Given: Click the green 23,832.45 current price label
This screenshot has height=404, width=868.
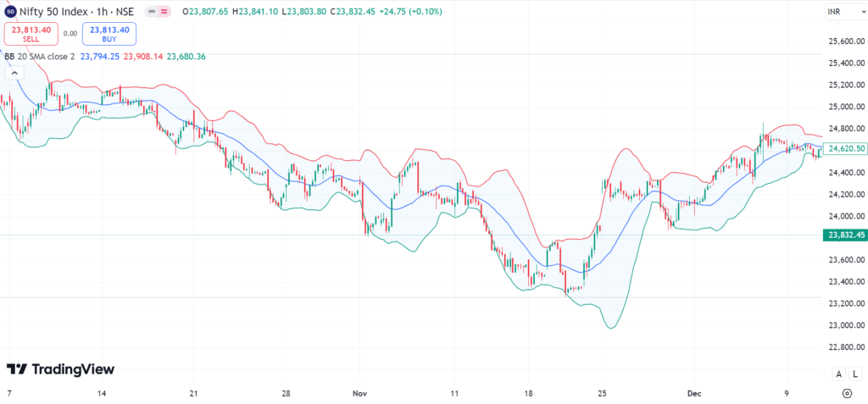Looking at the screenshot, I should pyautogui.click(x=844, y=235).
